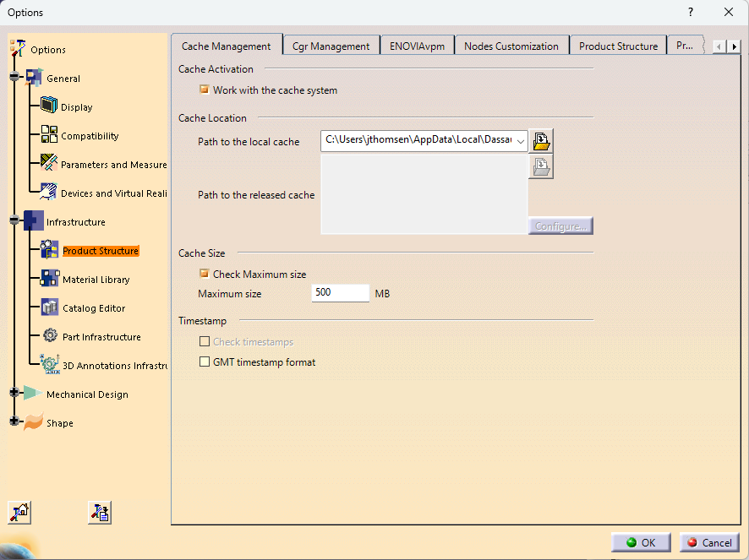Click the Mechanical Design category icon

(32, 393)
